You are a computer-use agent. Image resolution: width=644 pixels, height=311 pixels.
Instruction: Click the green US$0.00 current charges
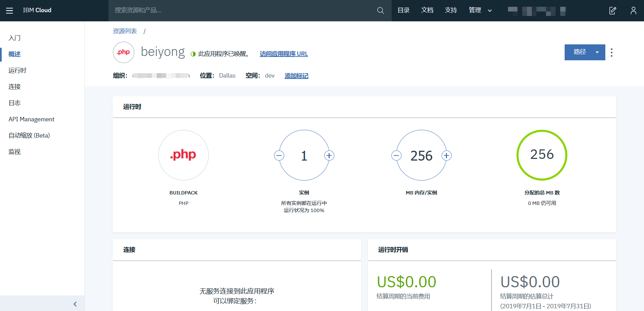(x=407, y=282)
